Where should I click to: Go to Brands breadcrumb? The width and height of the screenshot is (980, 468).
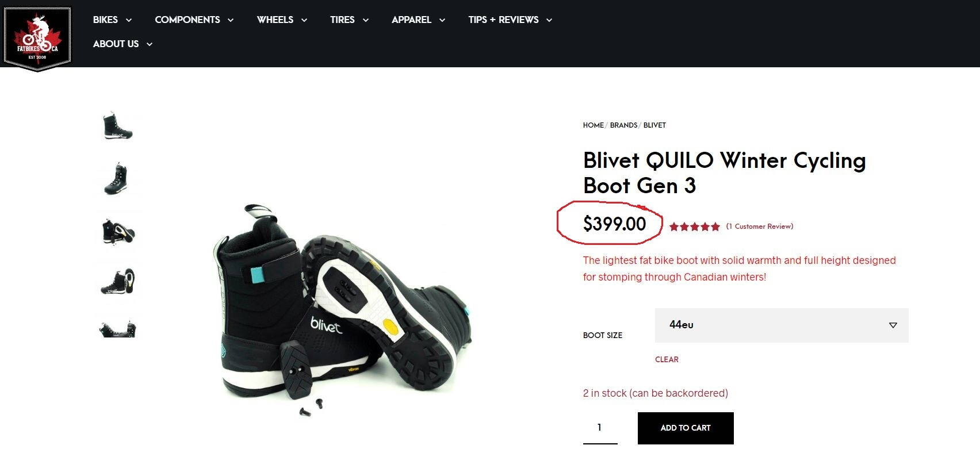click(623, 125)
